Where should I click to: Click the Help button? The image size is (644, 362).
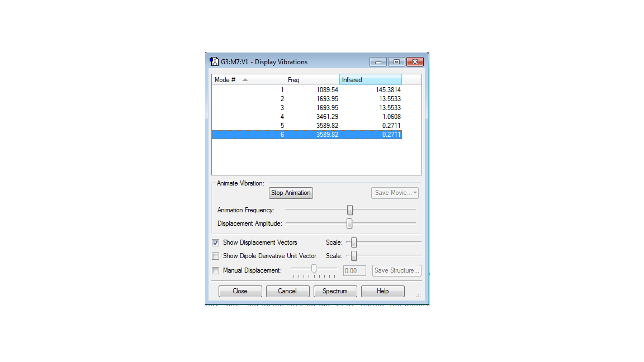383,291
